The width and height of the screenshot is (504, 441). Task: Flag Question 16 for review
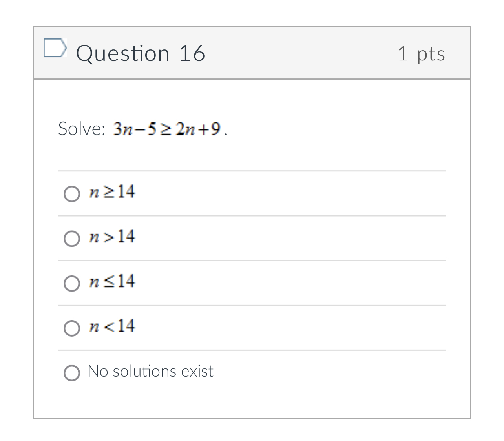54,48
